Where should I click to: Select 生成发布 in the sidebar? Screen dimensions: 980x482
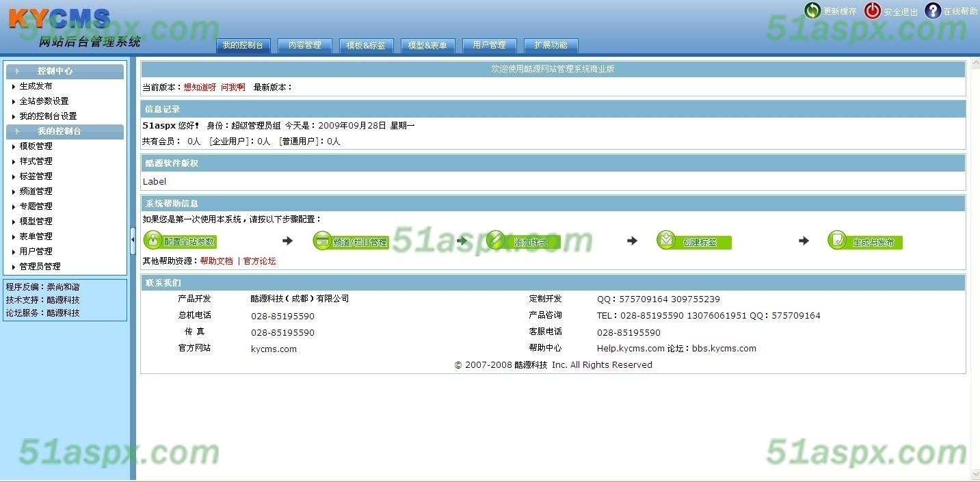point(36,86)
